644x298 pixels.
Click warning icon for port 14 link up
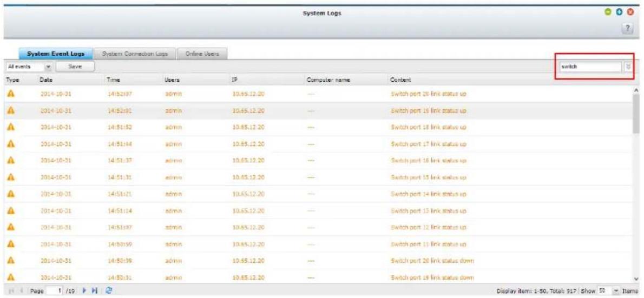pos(11,194)
